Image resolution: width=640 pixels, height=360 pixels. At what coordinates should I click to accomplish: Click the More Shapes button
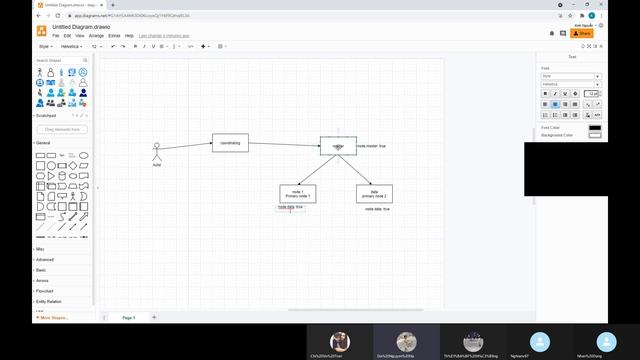53,318
